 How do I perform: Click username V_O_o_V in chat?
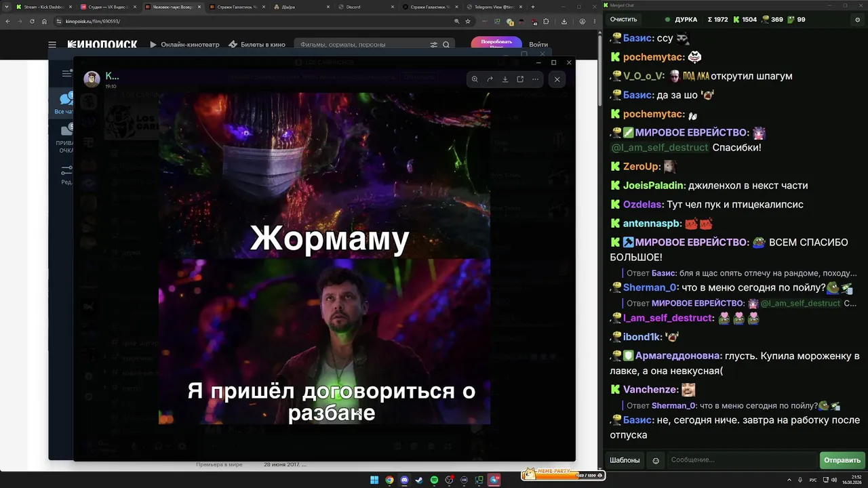tap(644, 76)
